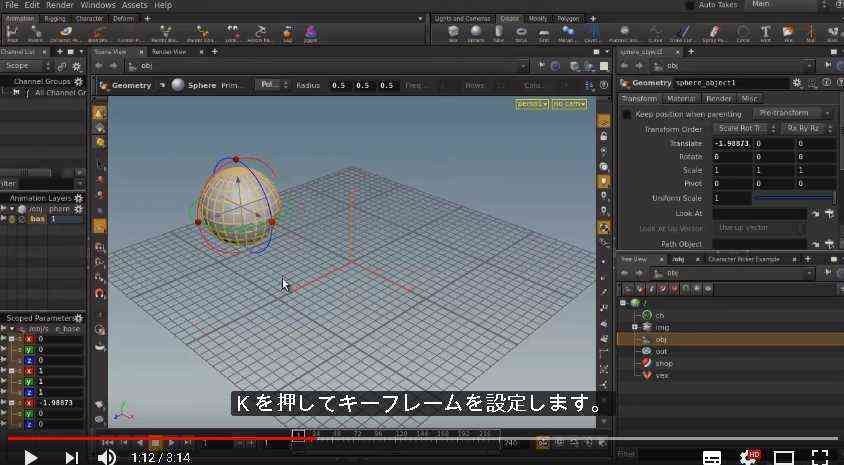Toggle channel list link icon beside Scope
This screenshot has height=465, width=844.
62,66
